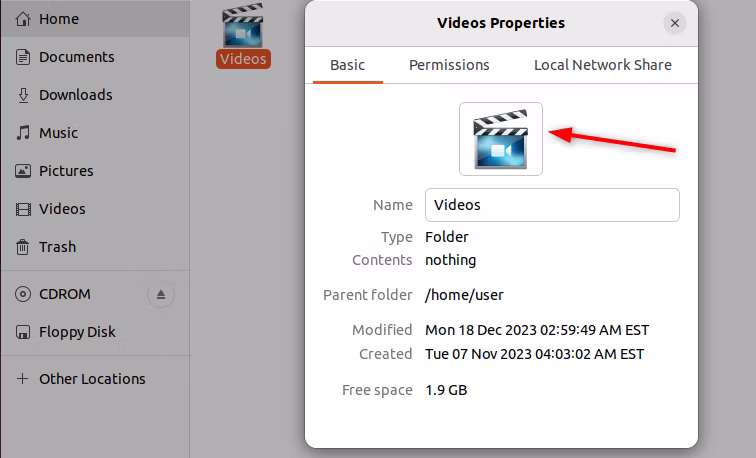Eject the CDROM drive
The width and height of the screenshot is (756, 458).
point(161,294)
